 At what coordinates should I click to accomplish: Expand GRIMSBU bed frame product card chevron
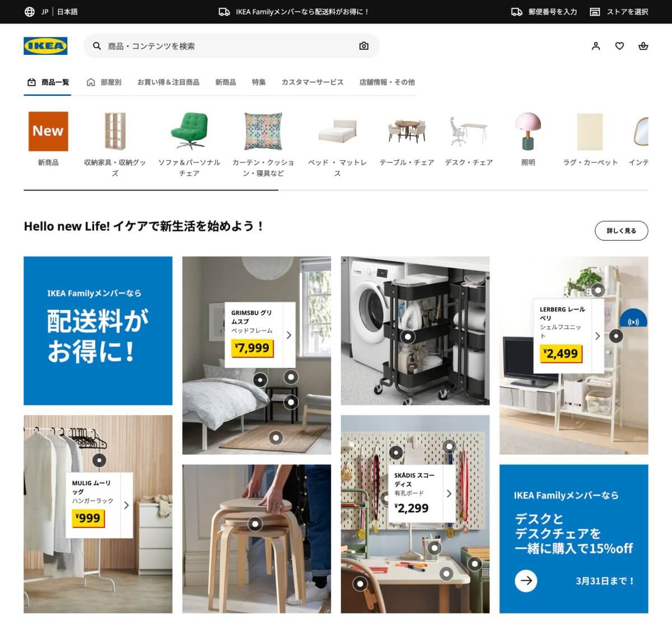point(289,335)
